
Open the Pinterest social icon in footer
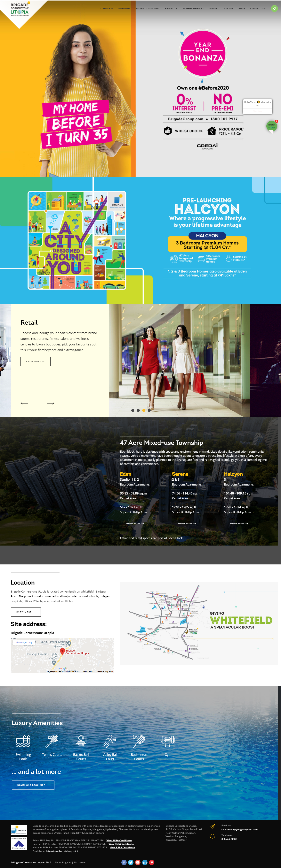pos(152,862)
